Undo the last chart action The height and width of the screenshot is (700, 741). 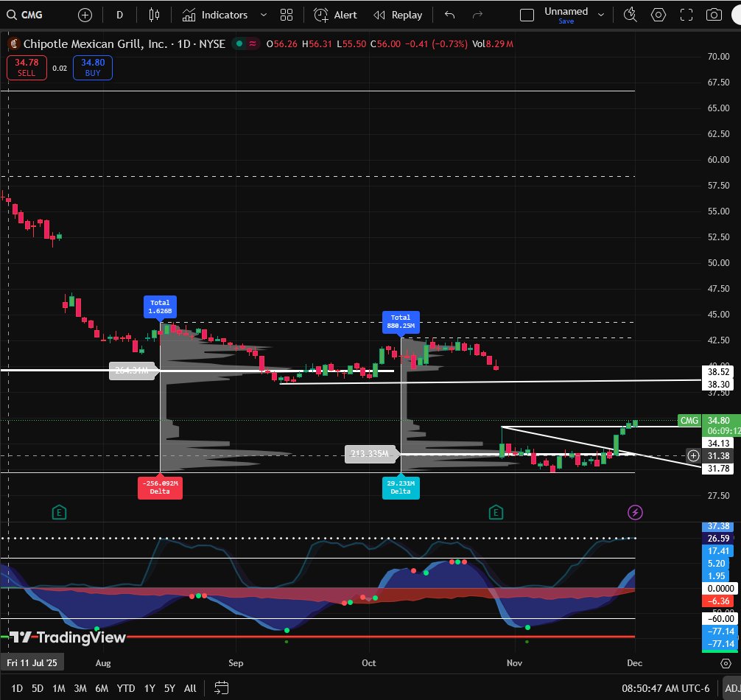449,15
